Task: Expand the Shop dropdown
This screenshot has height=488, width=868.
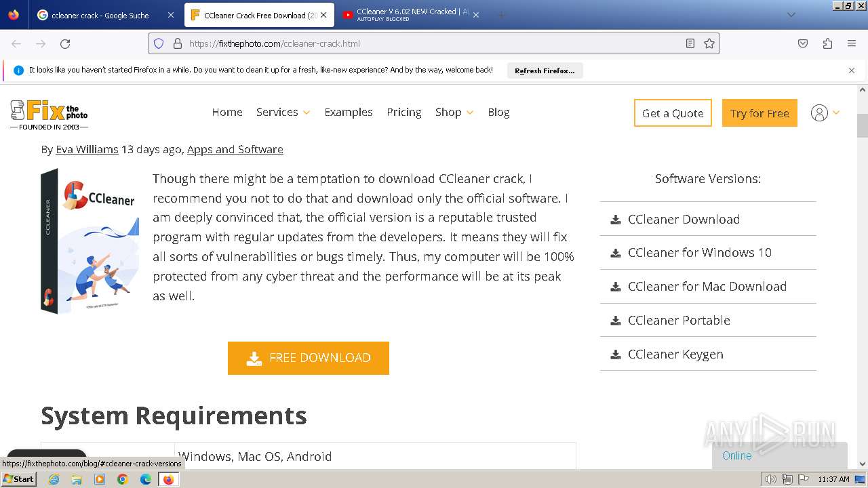Action: point(454,113)
